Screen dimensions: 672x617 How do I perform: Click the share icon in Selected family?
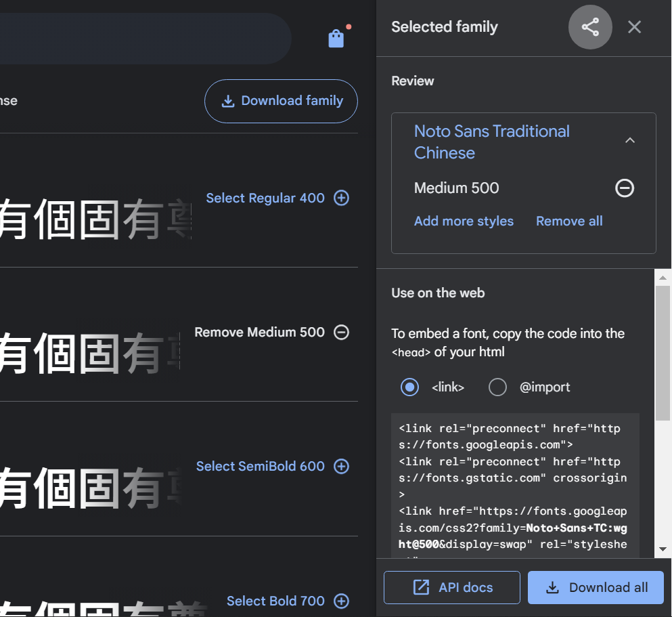(590, 27)
